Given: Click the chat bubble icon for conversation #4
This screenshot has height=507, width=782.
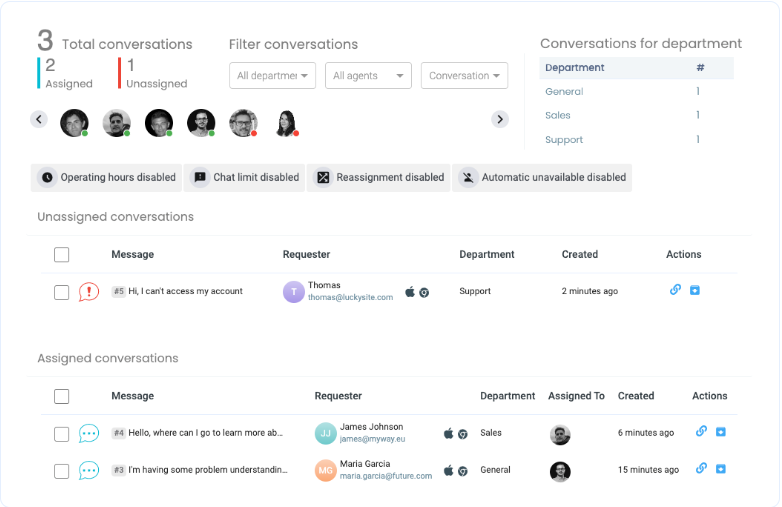Looking at the screenshot, I should tap(89, 434).
